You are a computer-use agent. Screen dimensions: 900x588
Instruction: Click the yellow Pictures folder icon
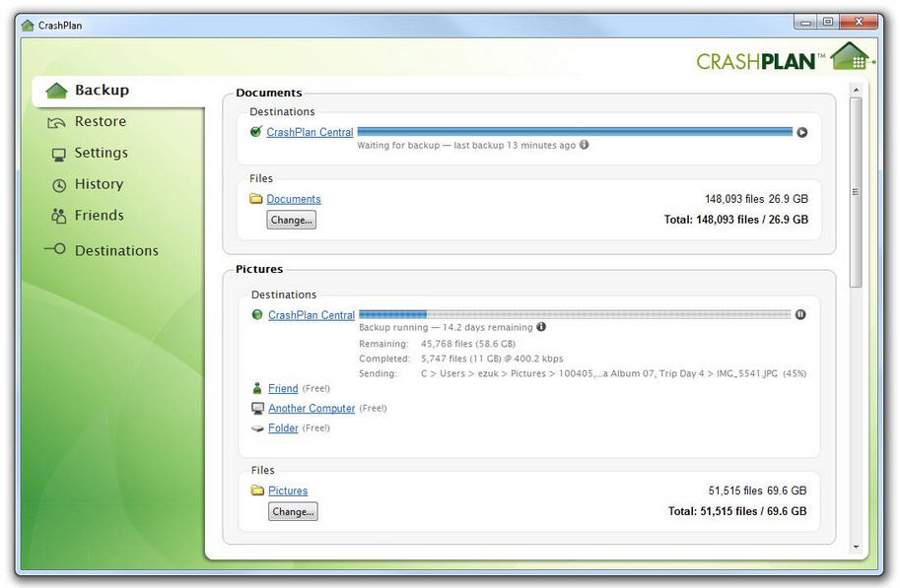point(257,490)
